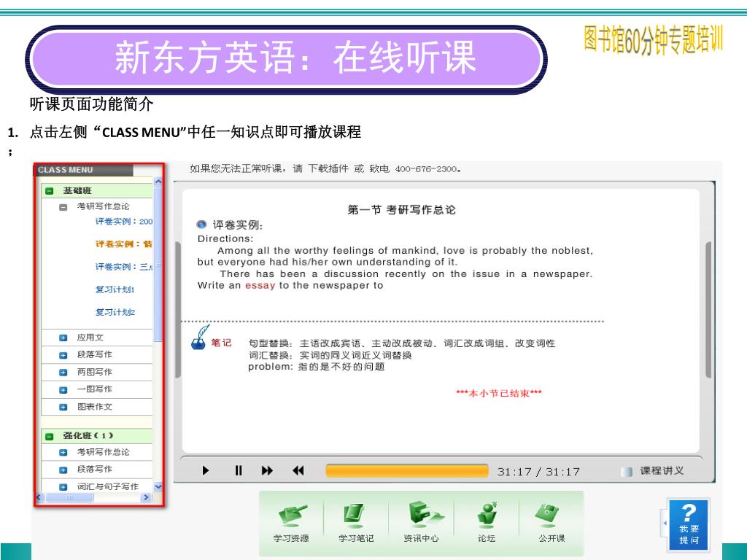Expand the 图表作文 node
The width and height of the screenshot is (747, 560).
coord(63,407)
